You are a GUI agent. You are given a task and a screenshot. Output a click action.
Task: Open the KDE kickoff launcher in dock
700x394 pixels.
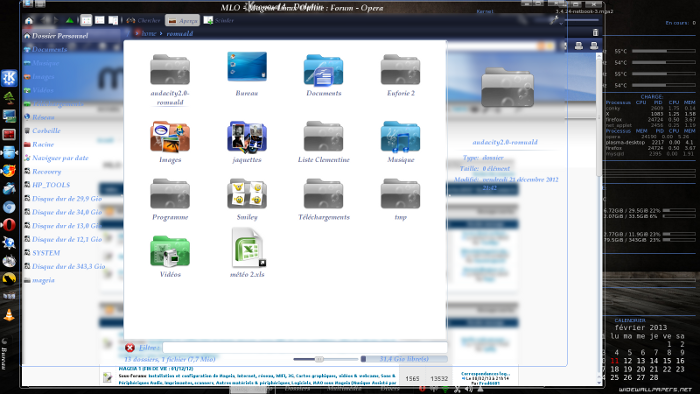[x=9, y=78]
